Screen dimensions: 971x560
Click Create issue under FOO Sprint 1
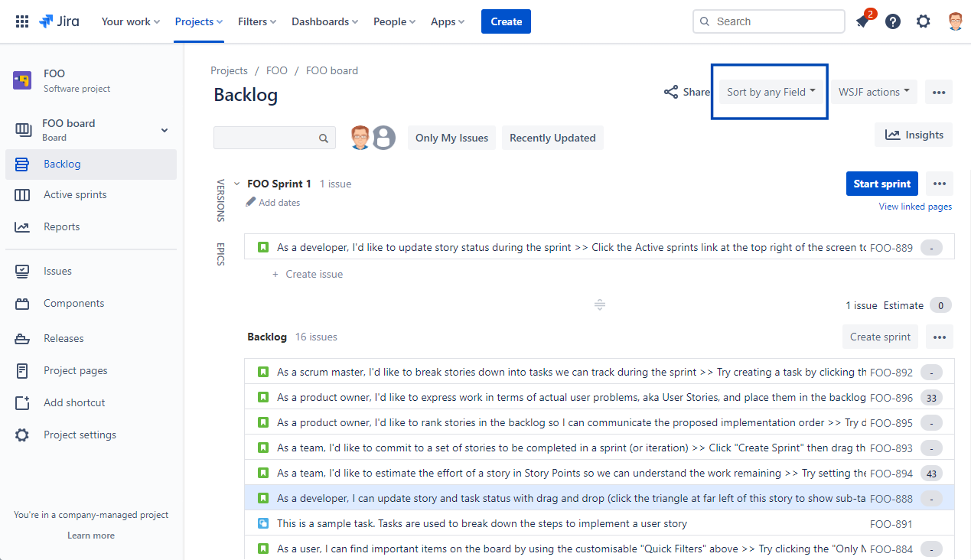pyautogui.click(x=308, y=274)
